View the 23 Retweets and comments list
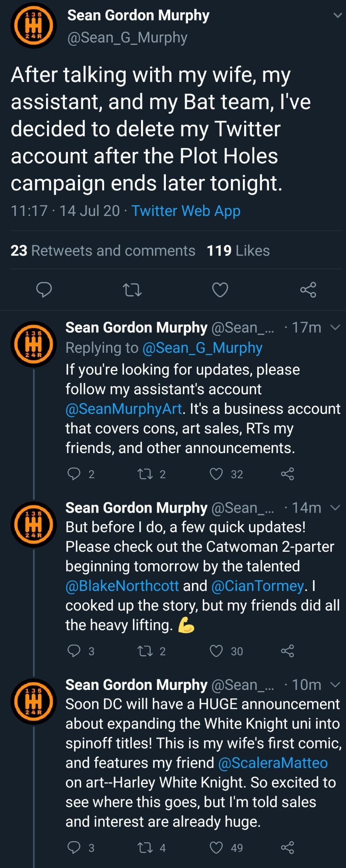Screen dimensions: 346x868 [x=103, y=251]
